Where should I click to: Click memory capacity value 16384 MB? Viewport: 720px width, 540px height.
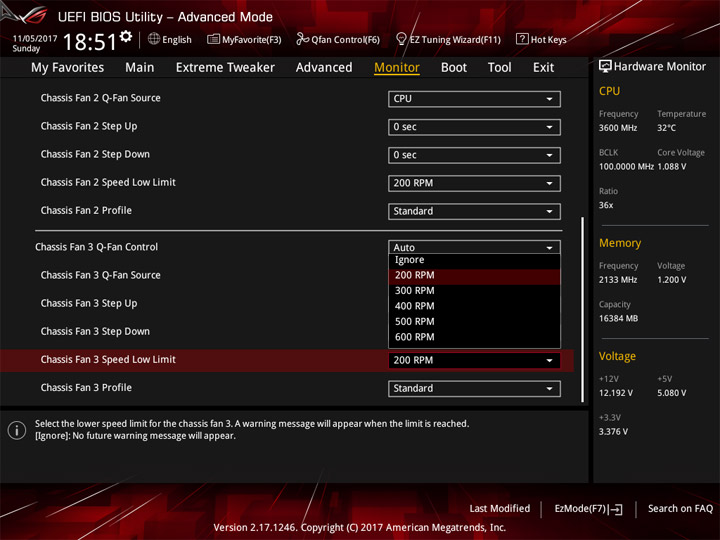pos(618,318)
